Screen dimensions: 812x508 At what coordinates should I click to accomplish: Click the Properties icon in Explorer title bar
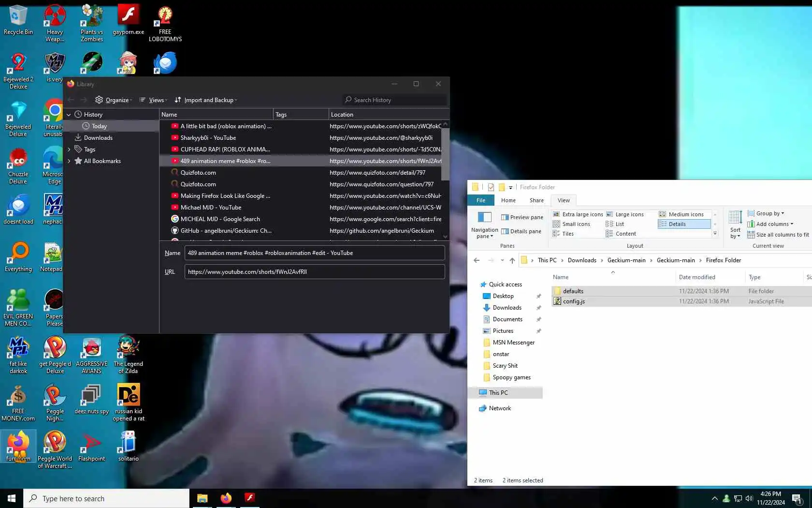pyautogui.click(x=491, y=187)
